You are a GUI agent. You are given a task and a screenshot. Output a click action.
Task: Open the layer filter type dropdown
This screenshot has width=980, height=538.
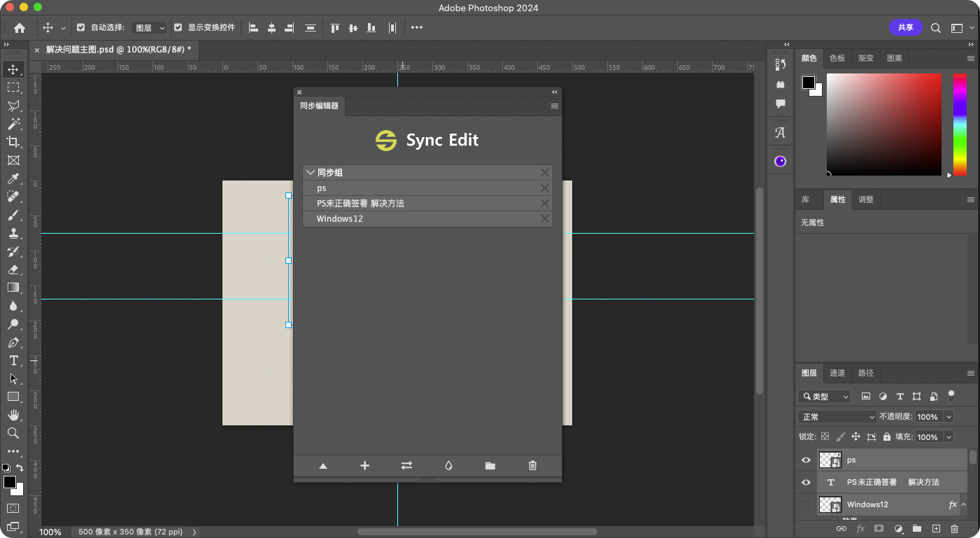(825, 396)
